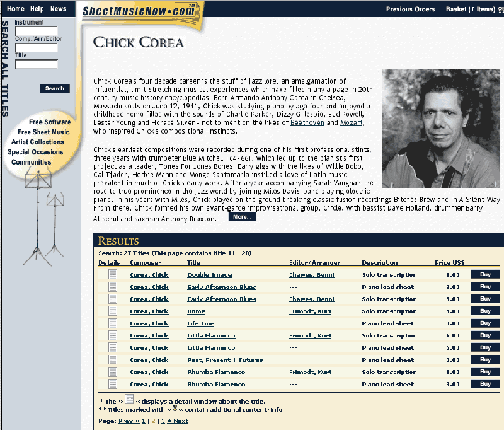This screenshot has height=430, width=504.
Task: Click the Instrument input field
Action: [x=37, y=31]
